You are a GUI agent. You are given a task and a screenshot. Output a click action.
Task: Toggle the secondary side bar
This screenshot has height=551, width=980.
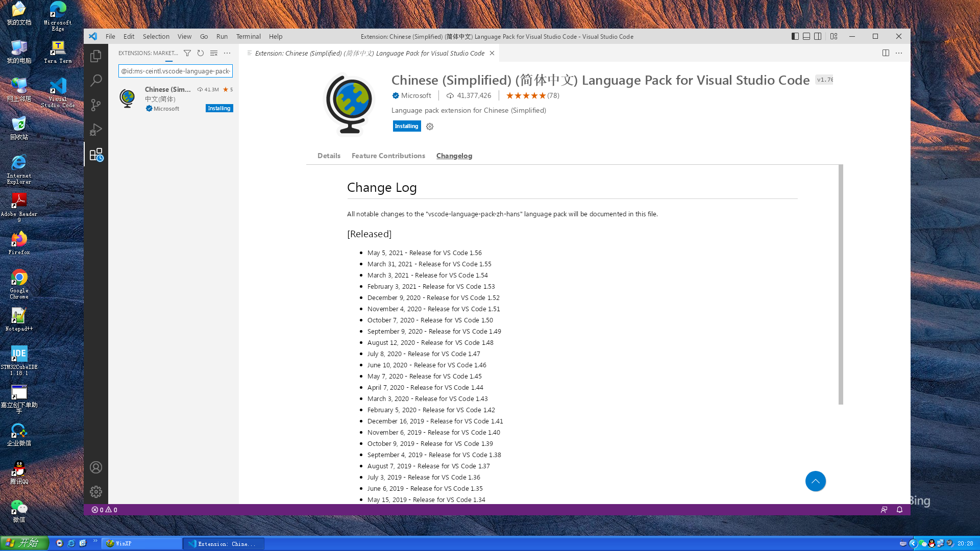coord(818,36)
